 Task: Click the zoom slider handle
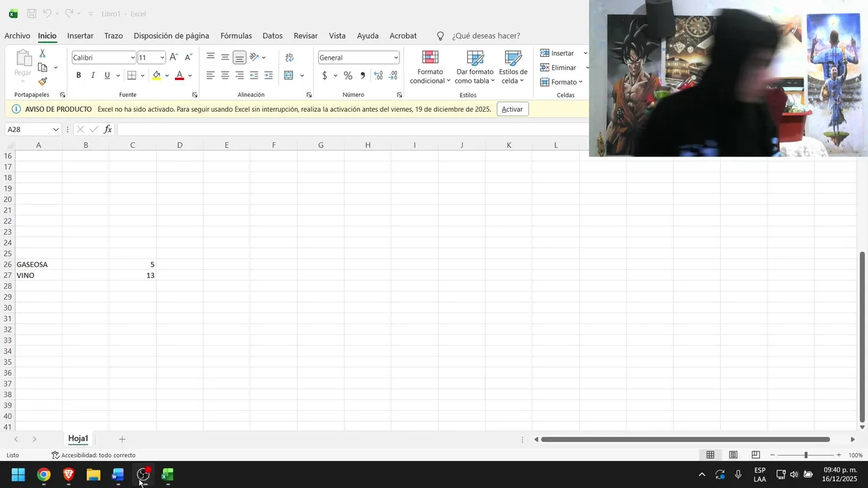click(806, 455)
